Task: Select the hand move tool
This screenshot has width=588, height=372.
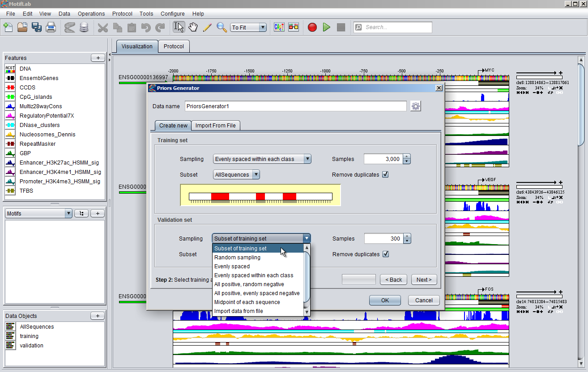Action: tap(193, 27)
